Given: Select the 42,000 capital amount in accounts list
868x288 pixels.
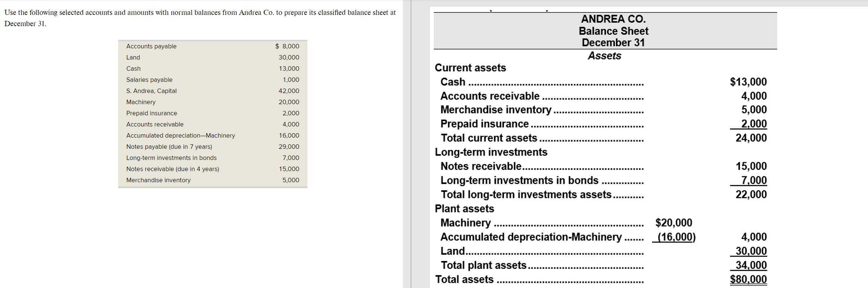Looking at the screenshot, I should coord(289,91).
